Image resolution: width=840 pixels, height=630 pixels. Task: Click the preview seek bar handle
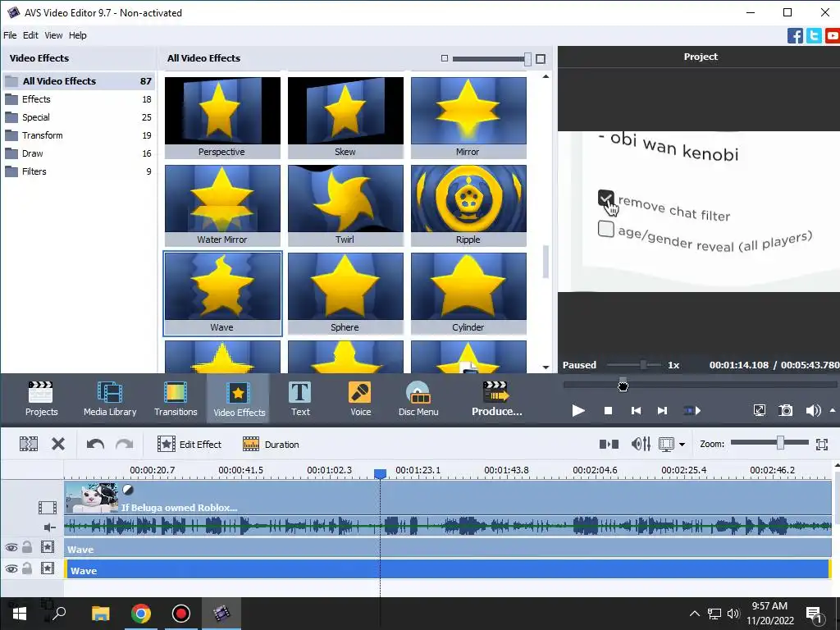pyautogui.click(x=623, y=384)
